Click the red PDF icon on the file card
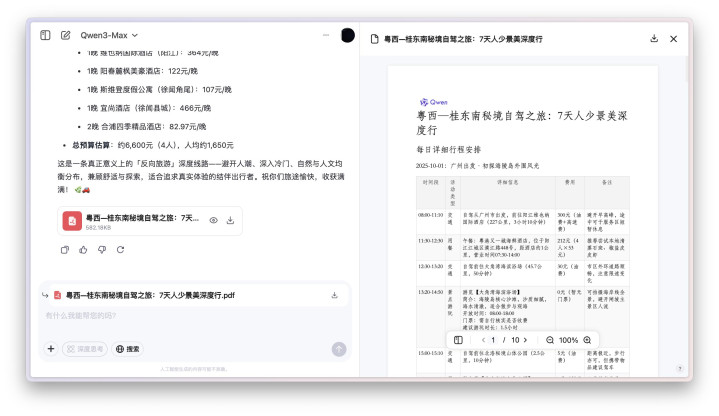This screenshot has height=416, width=719. (x=72, y=221)
